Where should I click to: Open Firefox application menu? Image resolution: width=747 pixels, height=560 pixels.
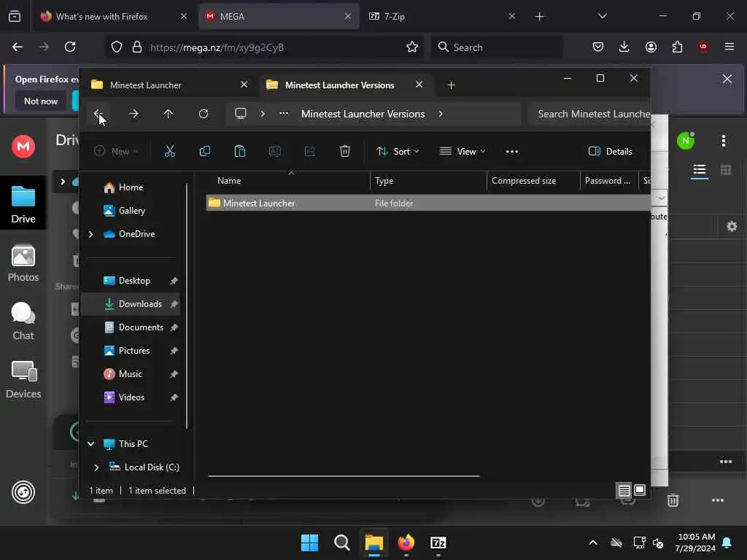pos(729,47)
